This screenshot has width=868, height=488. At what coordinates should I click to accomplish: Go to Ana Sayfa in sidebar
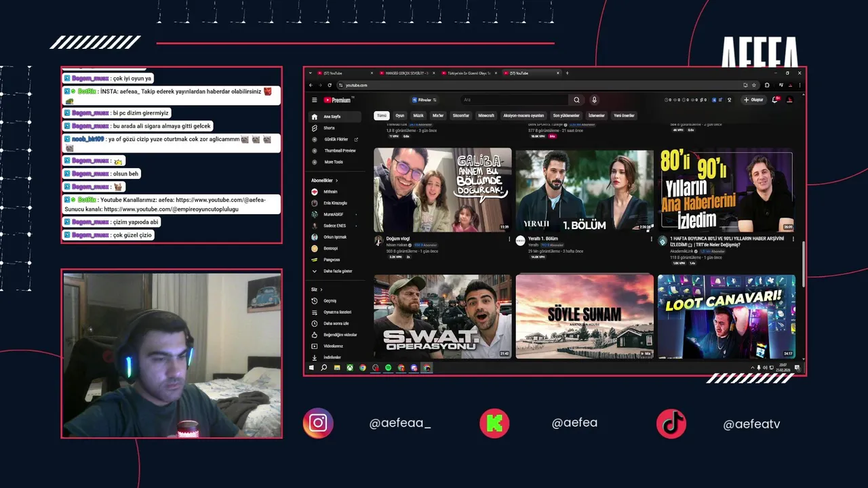coord(336,117)
